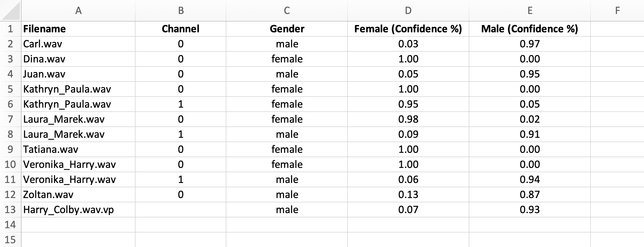Select the Carl.wav cell
Image resolution: width=644 pixels, height=247 pixels.
pyautogui.click(x=78, y=44)
